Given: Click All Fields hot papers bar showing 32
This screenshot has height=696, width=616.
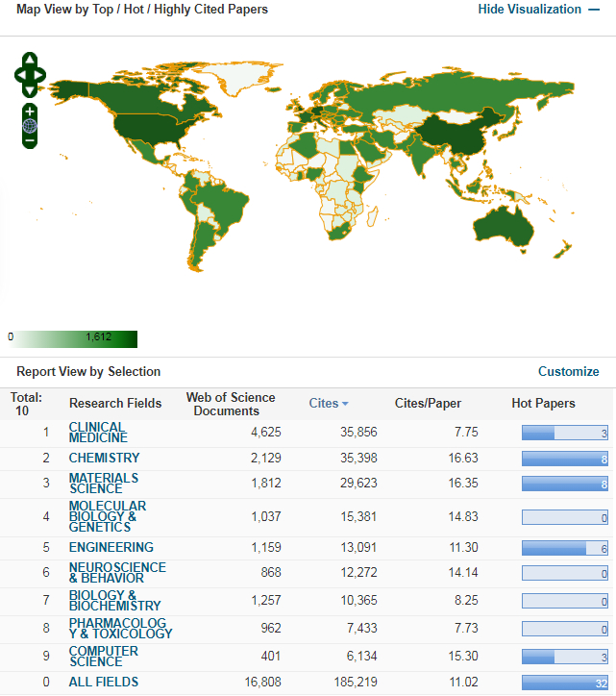Looking at the screenshot, I should [x=565, y=683].
